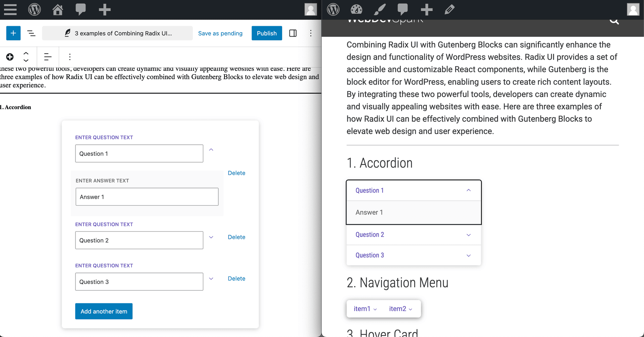644x337 pixels.
Task: Click the site home icon in the toolbar
Action: [57, 9]
